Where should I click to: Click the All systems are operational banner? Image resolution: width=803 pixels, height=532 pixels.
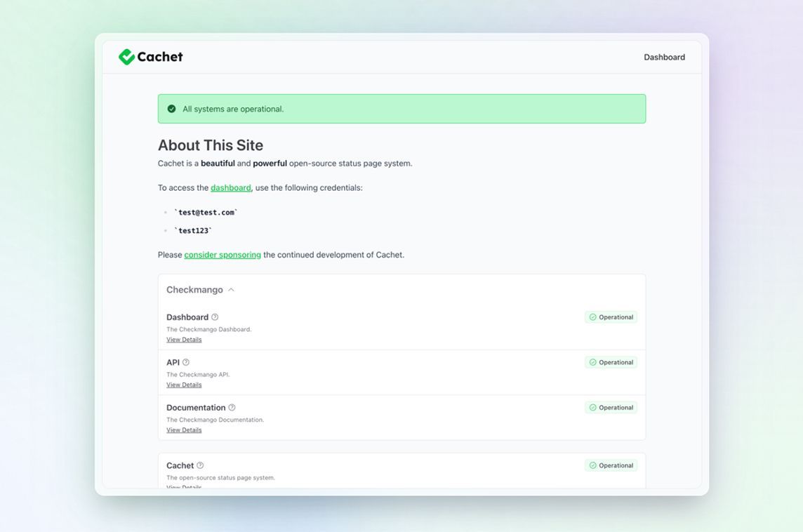point(401,109)
